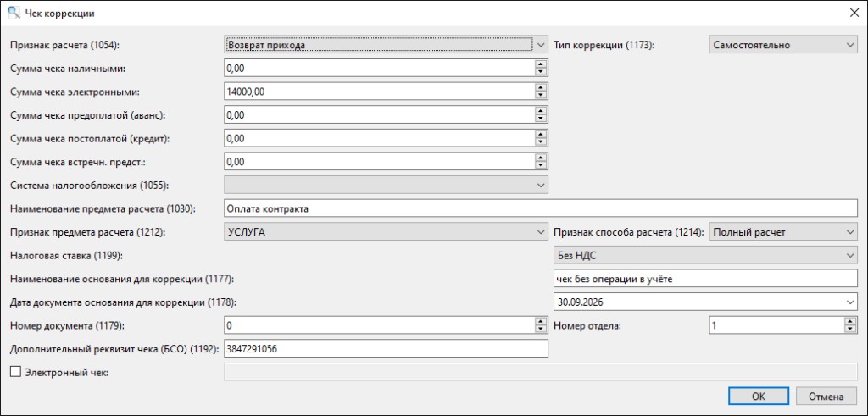Increase Сумма чека наличными with up arrow
The height and width of the screenshot is (416, 868).
(542, 64)
